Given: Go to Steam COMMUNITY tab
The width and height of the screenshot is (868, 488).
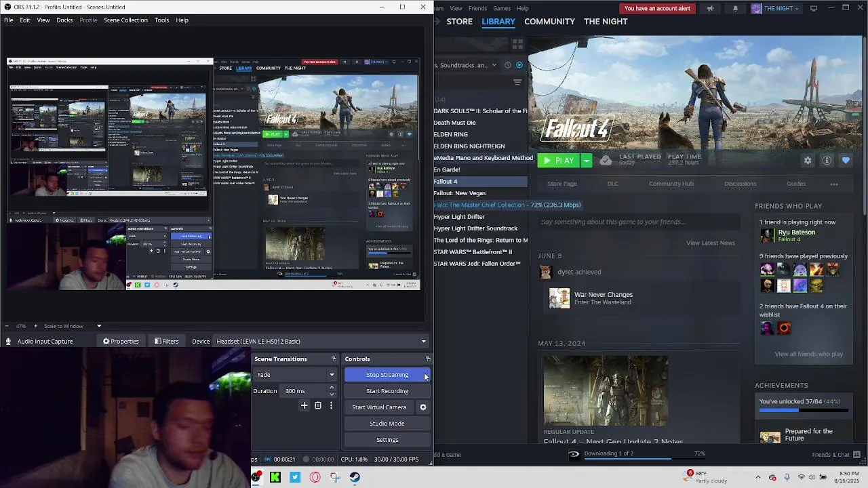Looking at the screenshot, I should point(549,22).
